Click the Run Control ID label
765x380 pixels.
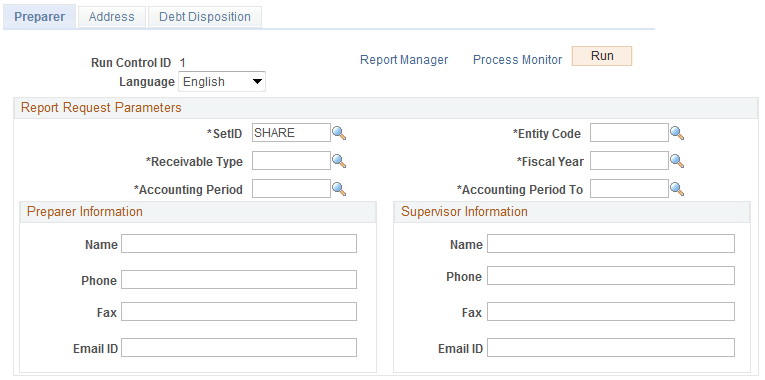coord(131,63)
